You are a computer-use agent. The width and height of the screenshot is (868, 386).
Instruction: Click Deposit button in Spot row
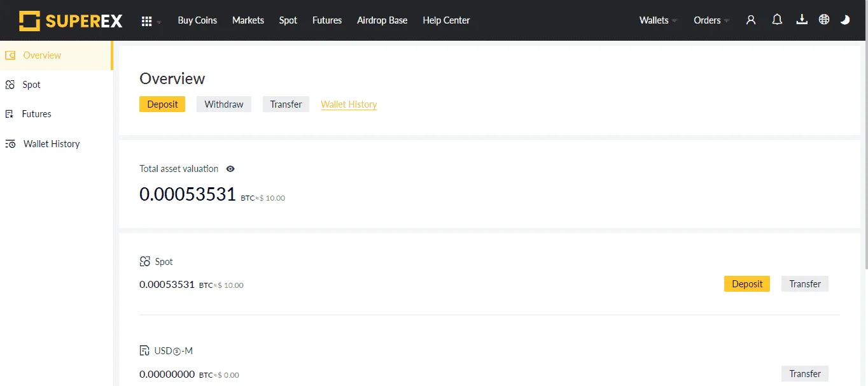click(747, 284)
